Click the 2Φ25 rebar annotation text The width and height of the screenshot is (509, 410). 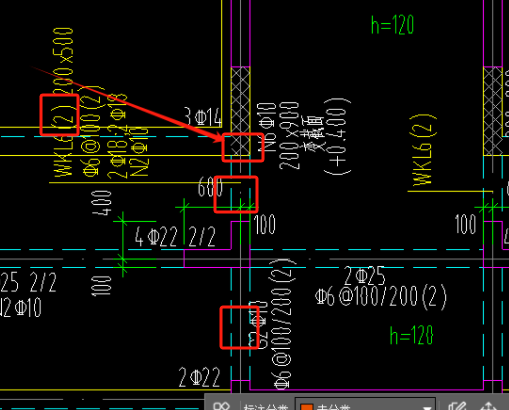click(x=365, y=276)
